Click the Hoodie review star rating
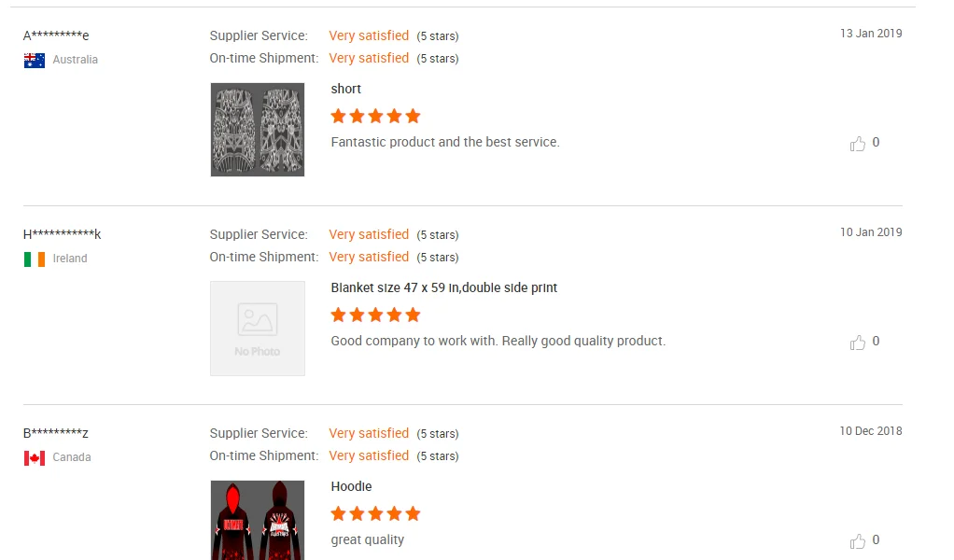Viewport: 954px width, 560px height. click(375, 513)
